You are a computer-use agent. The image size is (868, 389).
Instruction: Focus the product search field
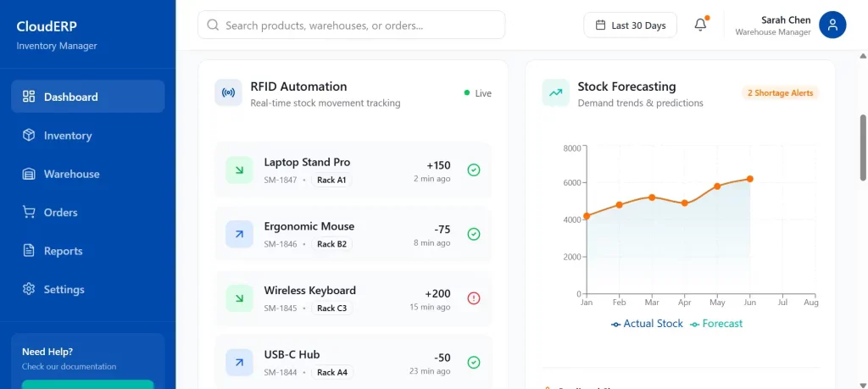coord(352,25)
